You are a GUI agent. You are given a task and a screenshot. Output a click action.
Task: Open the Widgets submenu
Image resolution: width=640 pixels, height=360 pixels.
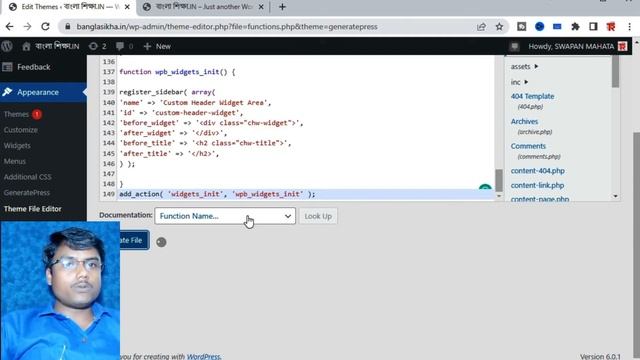[17, 145]
